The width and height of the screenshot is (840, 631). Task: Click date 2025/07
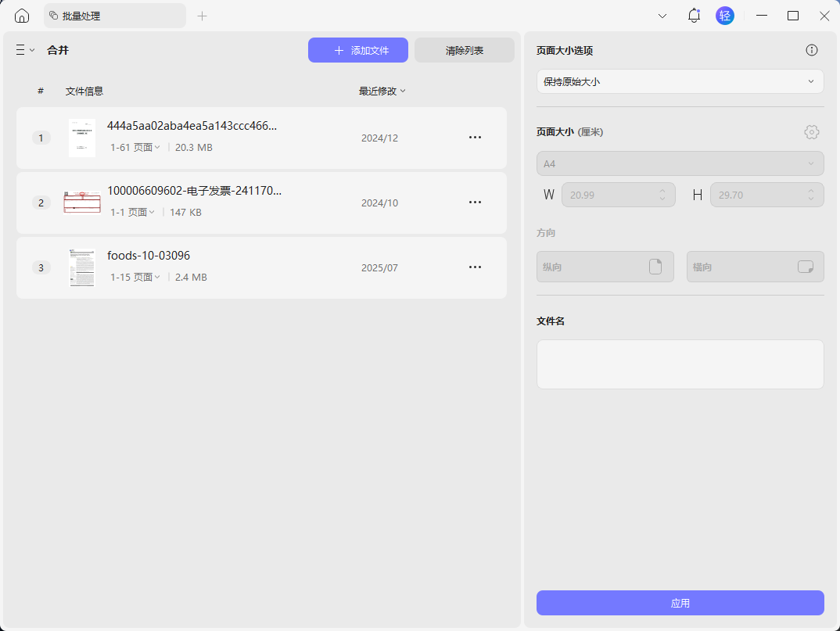point(379,268)
